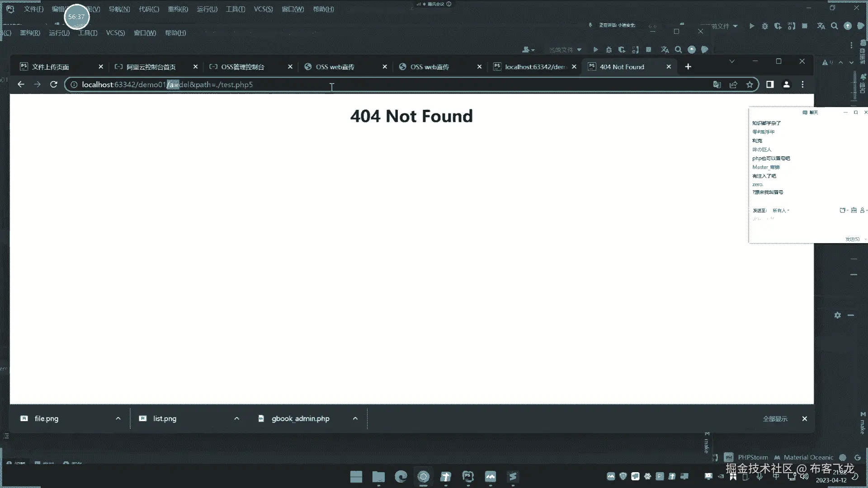The image size is (868, 488).
Task: Expand file.png download options
Action: click(118, 418)
